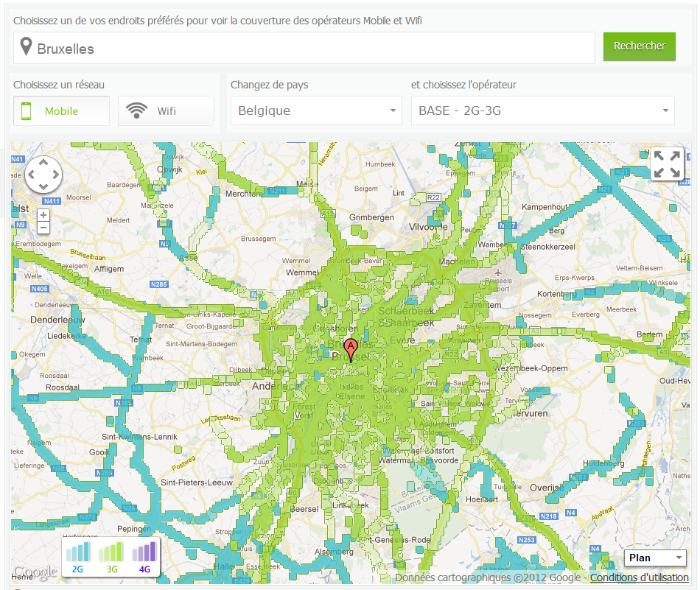This screenshot has width=700, height=590.
Task: Click the Opwijk label on the map
Action: pos(169,169)
